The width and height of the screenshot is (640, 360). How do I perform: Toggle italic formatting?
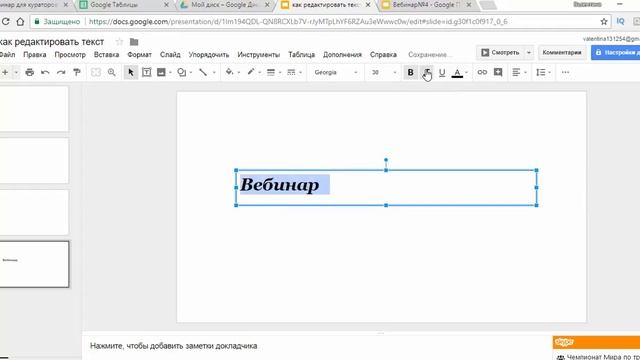tap(426, 73)
